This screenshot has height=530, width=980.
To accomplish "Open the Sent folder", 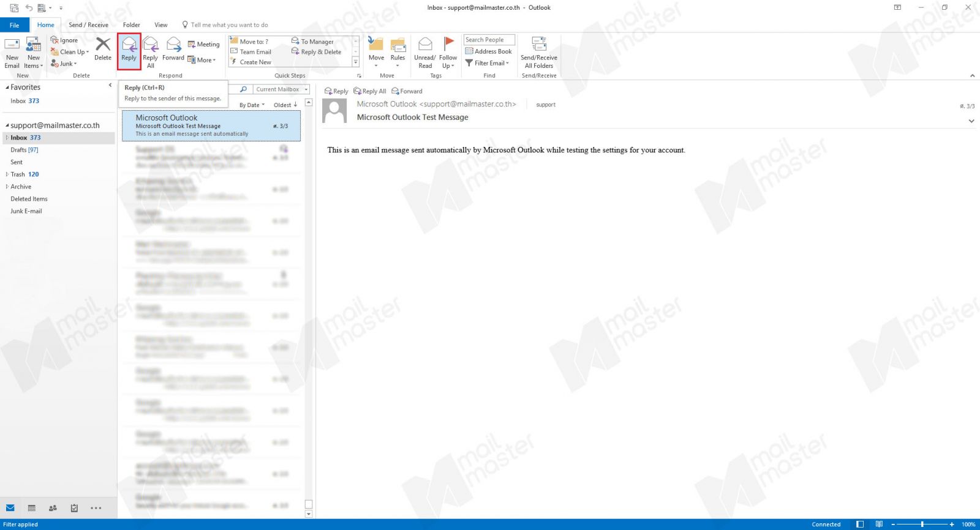I will [x=17, y=162].
